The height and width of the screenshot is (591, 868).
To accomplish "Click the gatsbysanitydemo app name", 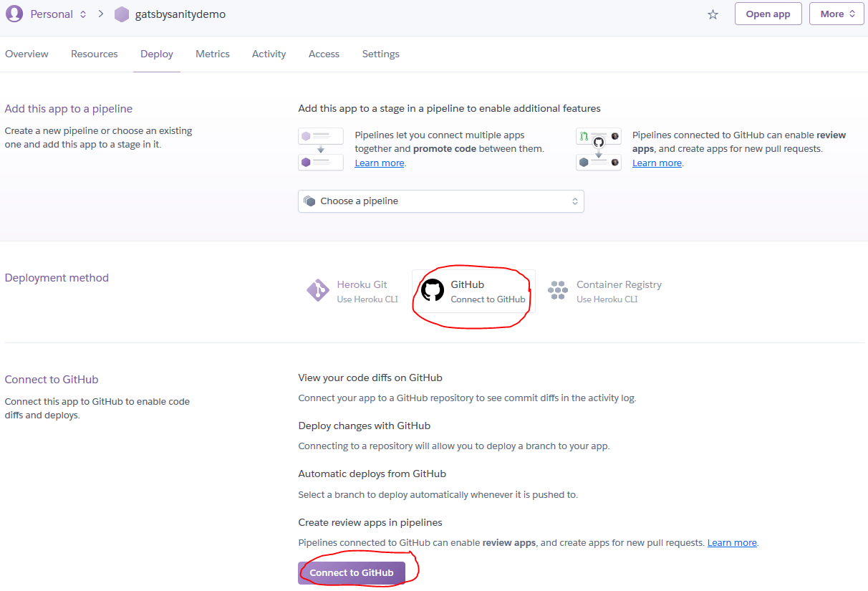I will [x=180, y=14].
